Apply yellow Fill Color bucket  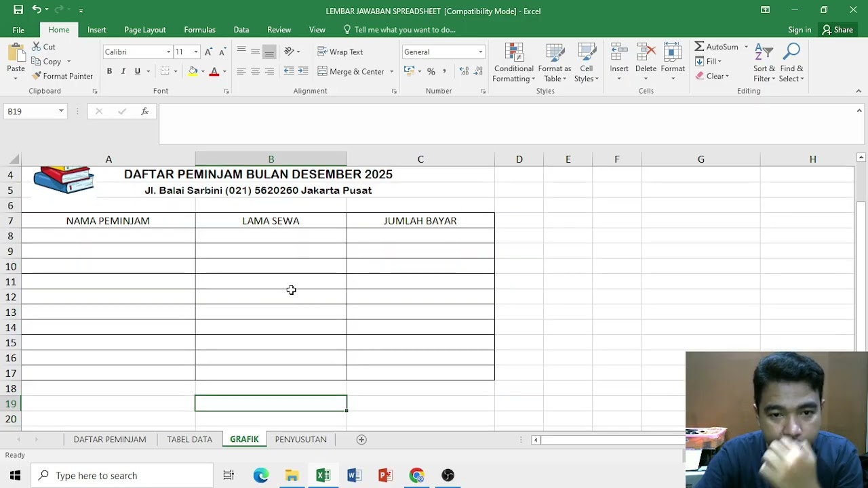193,71
